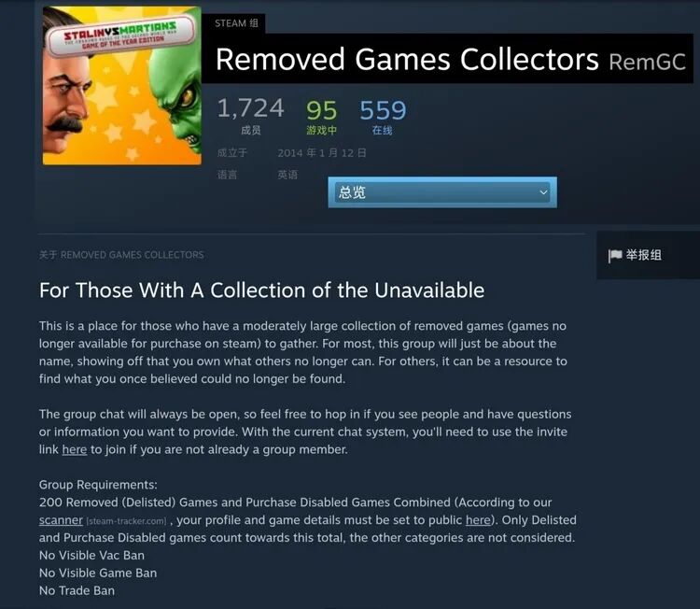Screen dimensions: 700x609
Task: Open the 'scanner' steam-tracker link
Action: 61,520
